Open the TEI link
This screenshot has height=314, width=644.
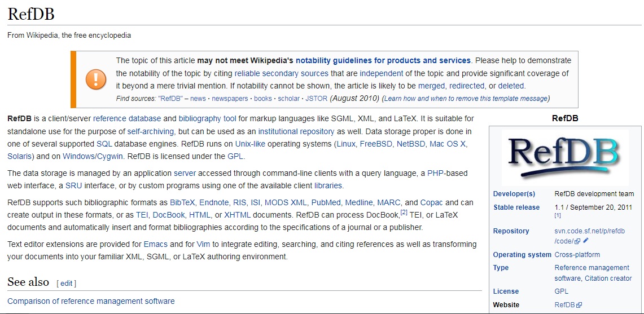tap(143, 215)
